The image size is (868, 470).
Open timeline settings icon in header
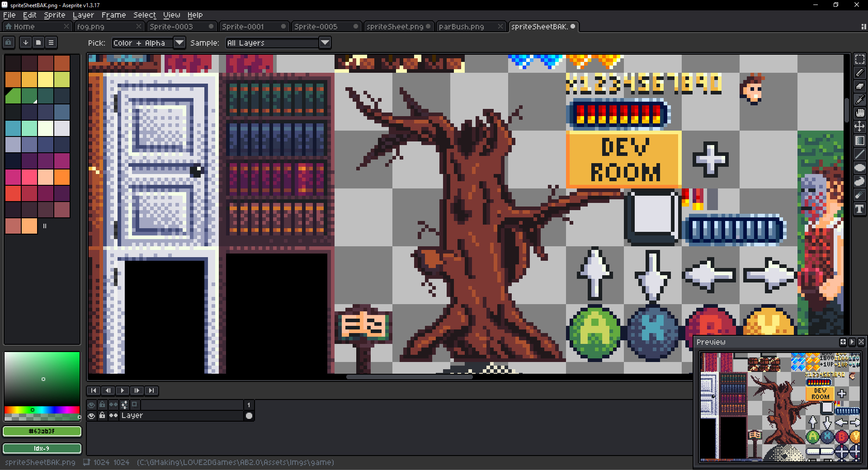tap(124, 404)
